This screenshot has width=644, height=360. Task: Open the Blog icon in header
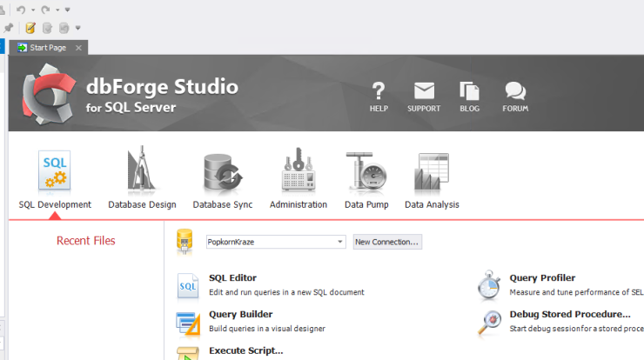pyautogui.click(x=469, y=90)
